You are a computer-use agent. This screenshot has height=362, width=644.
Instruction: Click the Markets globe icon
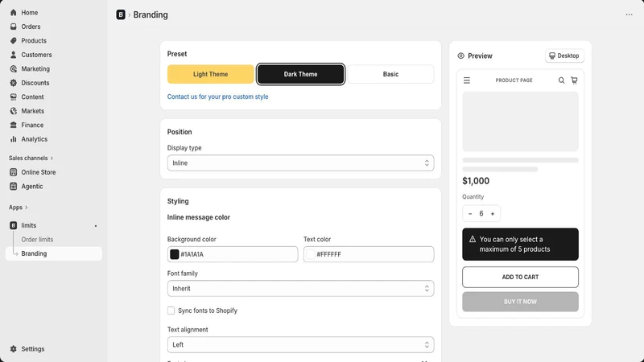click(13, 111)
